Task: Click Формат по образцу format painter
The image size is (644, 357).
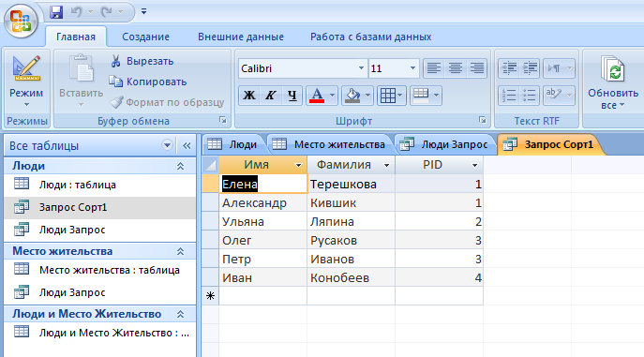Action: pyautogui.click(x=167, y=102)
